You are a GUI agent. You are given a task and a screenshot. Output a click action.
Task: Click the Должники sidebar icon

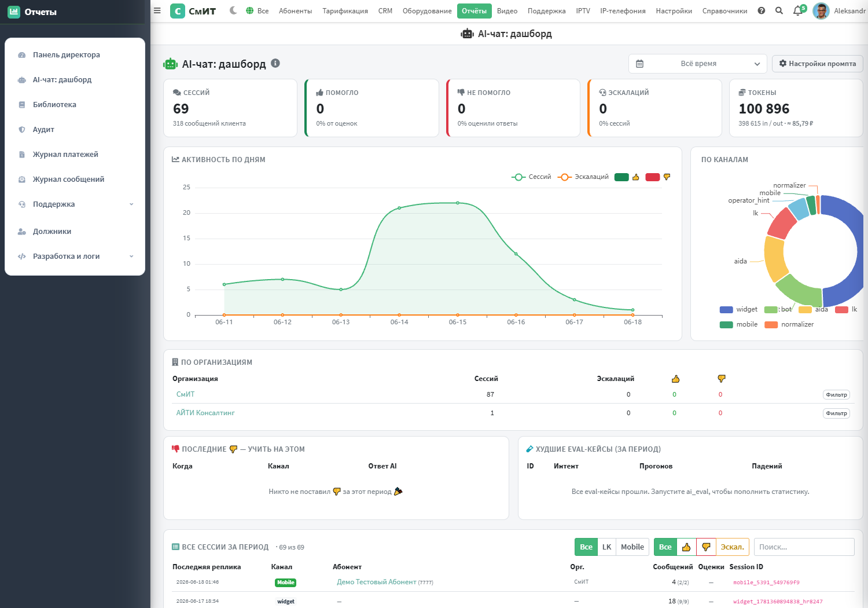22,232
